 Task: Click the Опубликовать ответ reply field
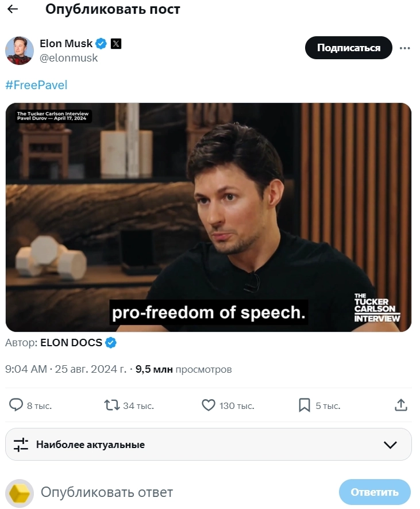[x=107, y=492]
